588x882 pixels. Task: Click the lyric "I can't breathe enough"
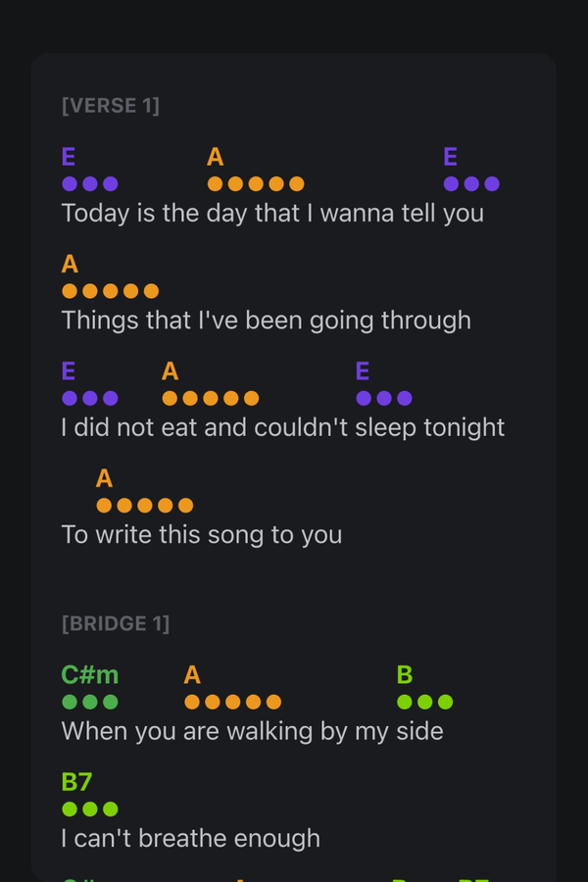[x=190, y=839]
